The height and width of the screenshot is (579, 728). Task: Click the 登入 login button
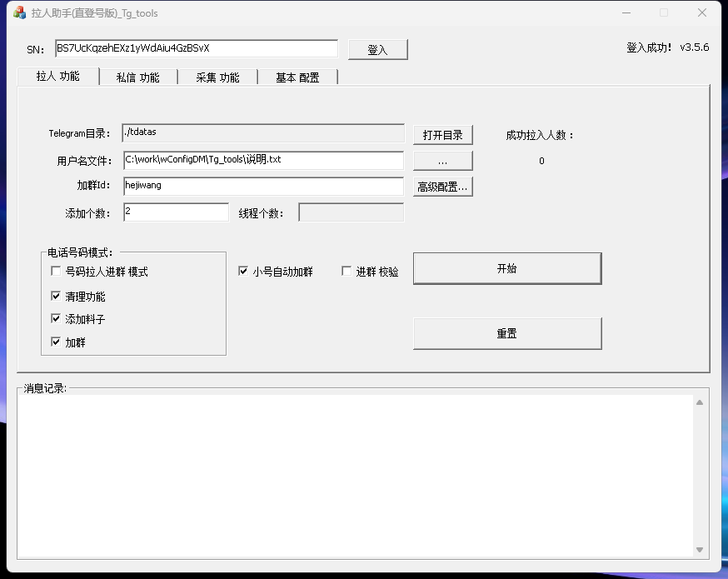tap(378, 49)
